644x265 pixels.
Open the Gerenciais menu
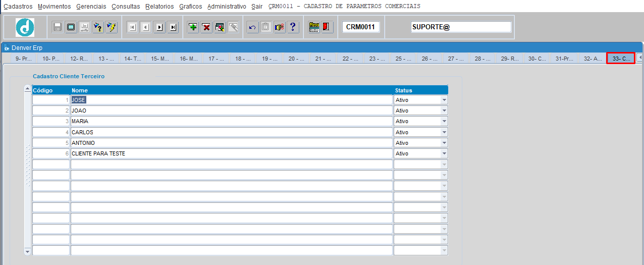coord(91,6)
